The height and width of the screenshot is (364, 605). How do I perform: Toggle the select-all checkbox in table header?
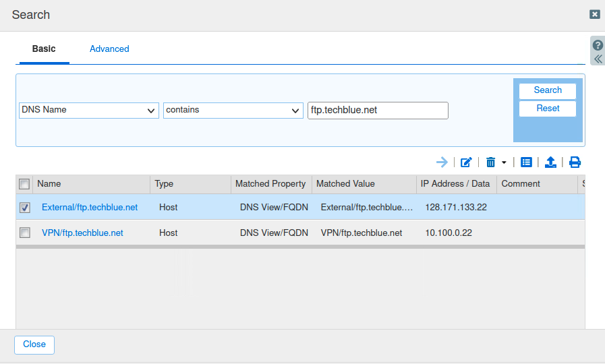tap(24, 184)
